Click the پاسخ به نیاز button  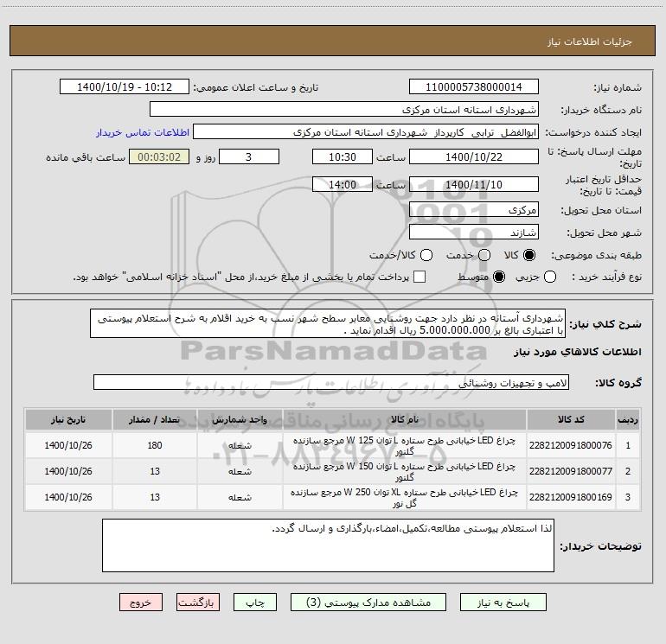pyautogui.click(x=503, y=603)
